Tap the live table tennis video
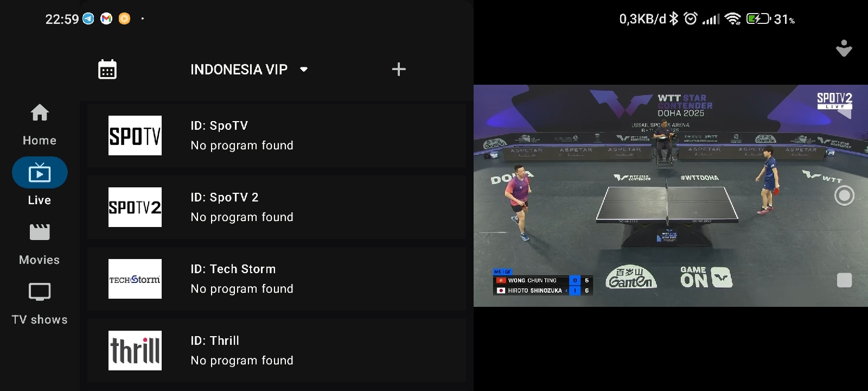Screen dimensions: 868x391 coord(671,195)
